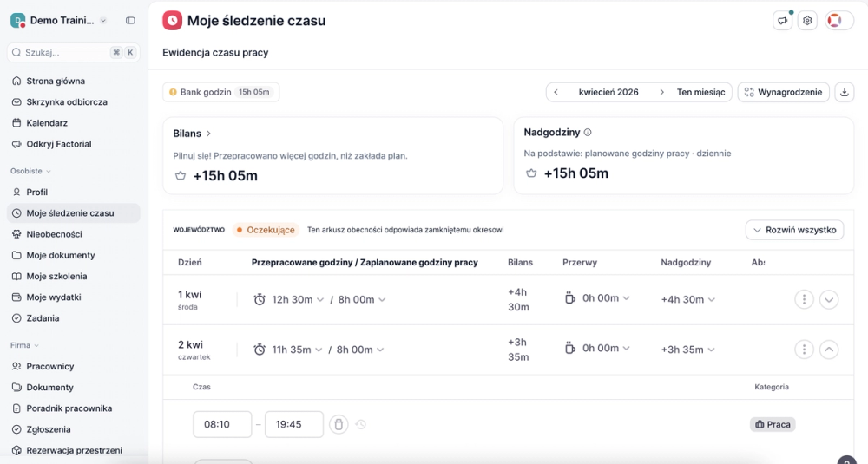868x464 pixels.
Task: Expand +4h 30m overtime dropdown
Action: [712, 299]
